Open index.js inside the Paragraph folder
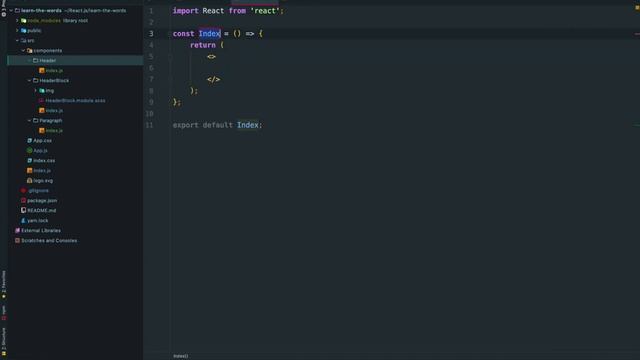Screen dimensions: 640x360 click(x=54, y=131)
